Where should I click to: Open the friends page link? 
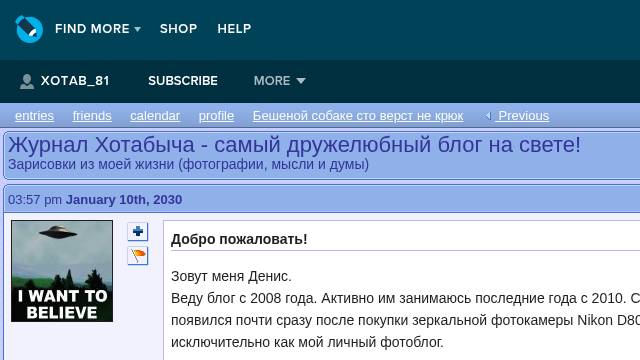point(92,116)
